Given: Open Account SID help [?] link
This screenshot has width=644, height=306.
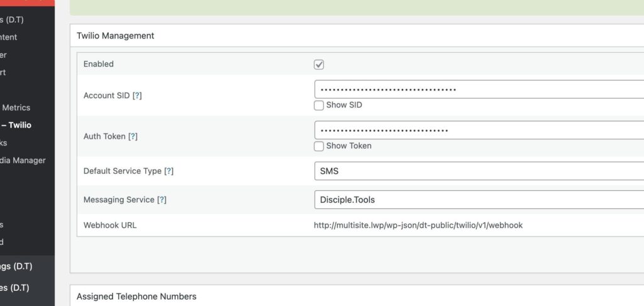Looking at the screenshot, I should [x=137, y=96].
